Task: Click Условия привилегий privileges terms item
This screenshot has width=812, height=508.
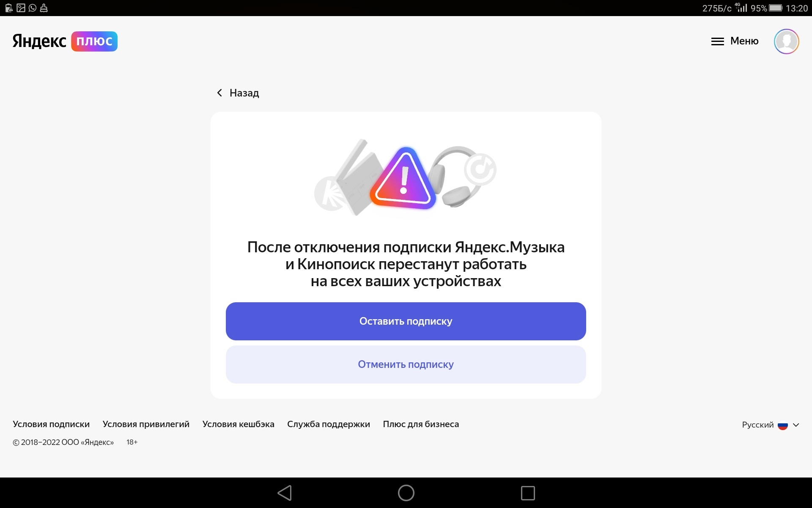Action: pyautogui.click(x=145, y=423)
